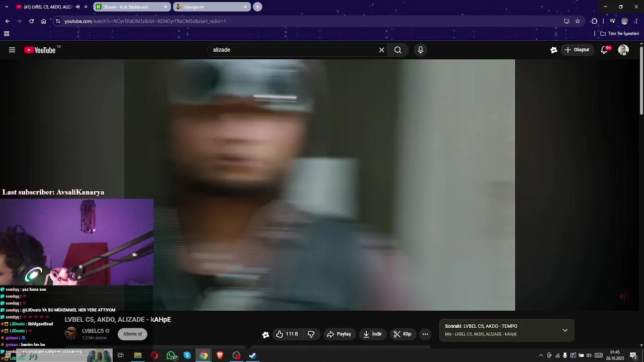
Task: Open Opera from the taskbar
Action: (x=154, y=355)
